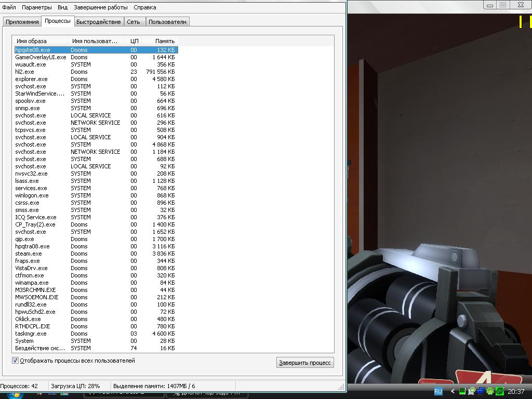Select the 'taskmgr.exe' process
This screenshot has height=399, width=532.
pos(96,334)
